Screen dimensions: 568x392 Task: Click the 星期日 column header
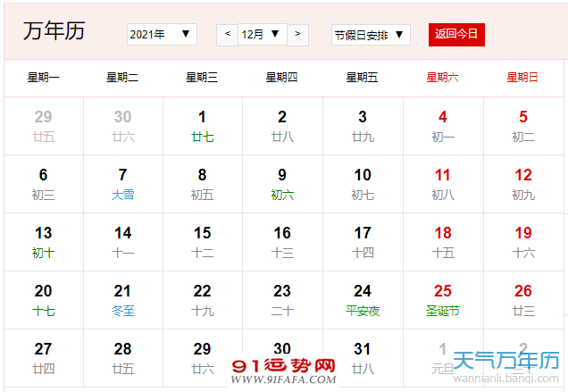point(522,78)
